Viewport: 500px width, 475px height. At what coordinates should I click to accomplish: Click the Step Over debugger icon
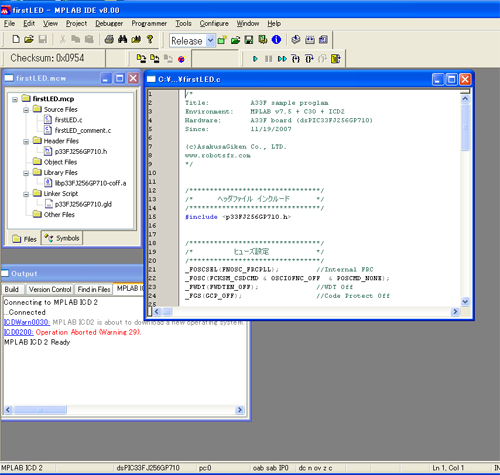[x=309, y=59]
